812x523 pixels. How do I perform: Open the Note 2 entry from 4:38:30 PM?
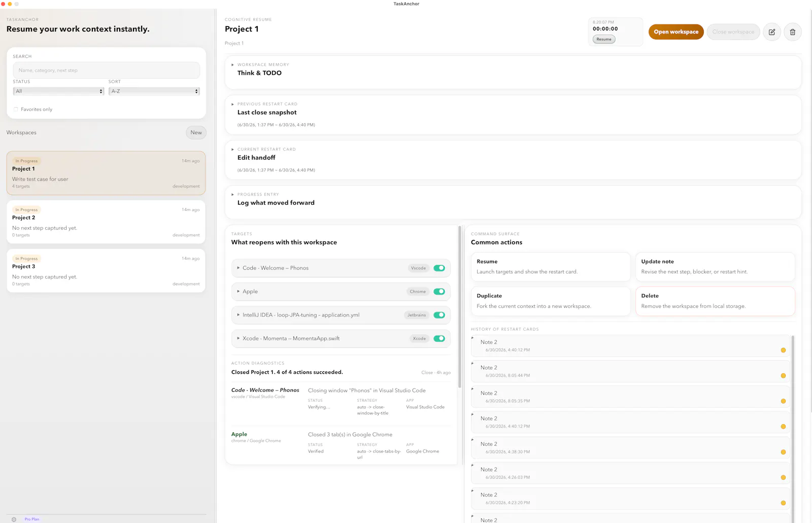coord(630,447)
